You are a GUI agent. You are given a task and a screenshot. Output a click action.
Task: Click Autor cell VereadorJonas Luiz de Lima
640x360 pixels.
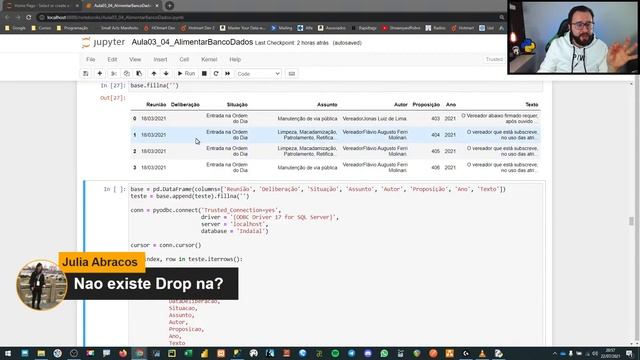point(375,119)
